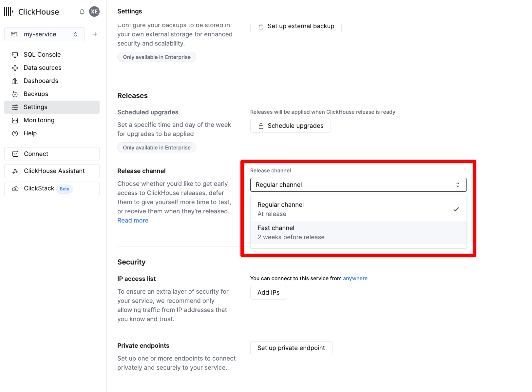532x392 pixels.
Task: Click the Add IPs button
Action: pos(268,293)
